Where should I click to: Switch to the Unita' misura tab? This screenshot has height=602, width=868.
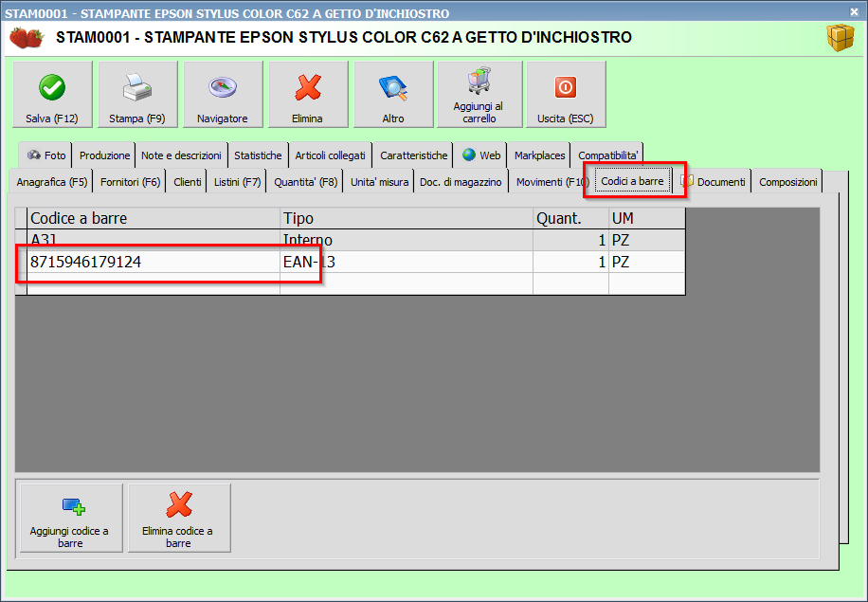[x=379, y=182]
